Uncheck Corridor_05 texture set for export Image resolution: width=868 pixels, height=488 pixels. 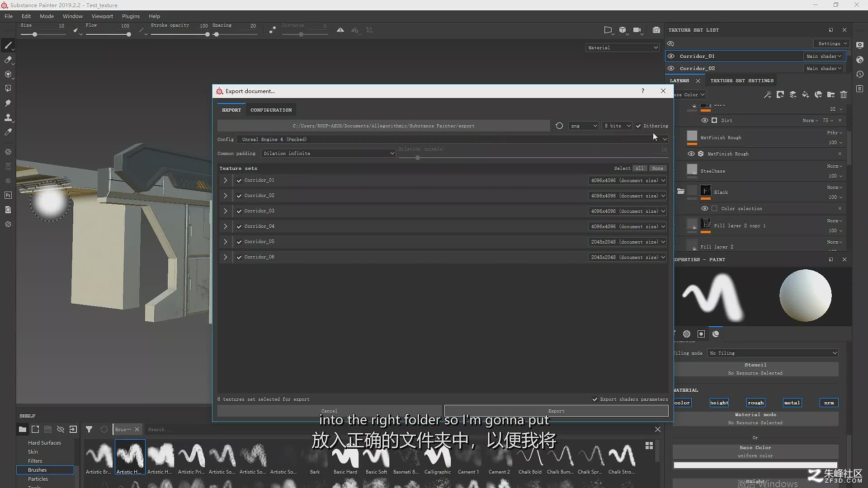click(239, 242)
